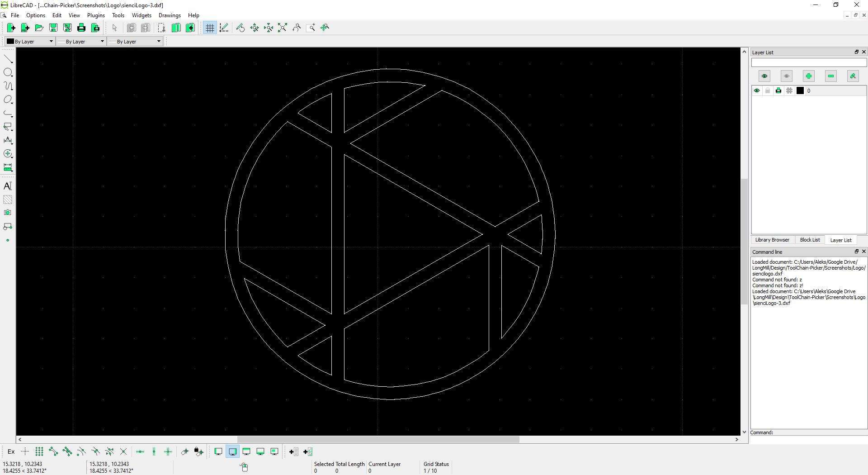Toggle Snap Intersection button
Screen dimensions: 868x475
[123, 452]
